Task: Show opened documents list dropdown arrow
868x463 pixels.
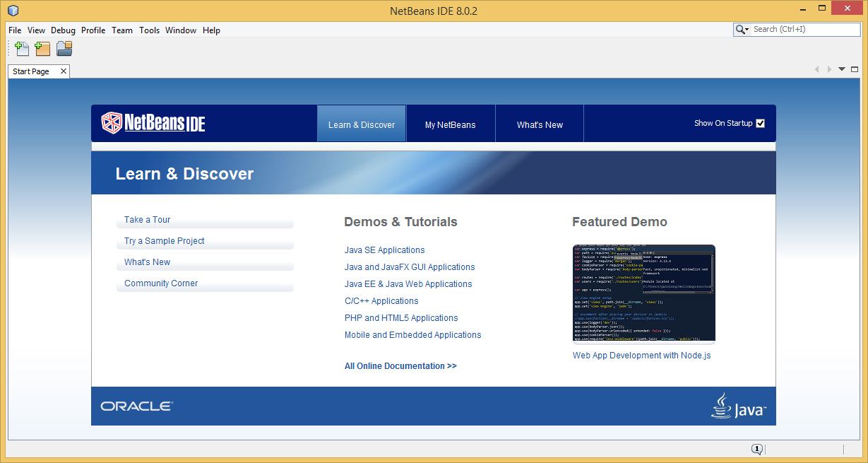Action: click(842, 69)
